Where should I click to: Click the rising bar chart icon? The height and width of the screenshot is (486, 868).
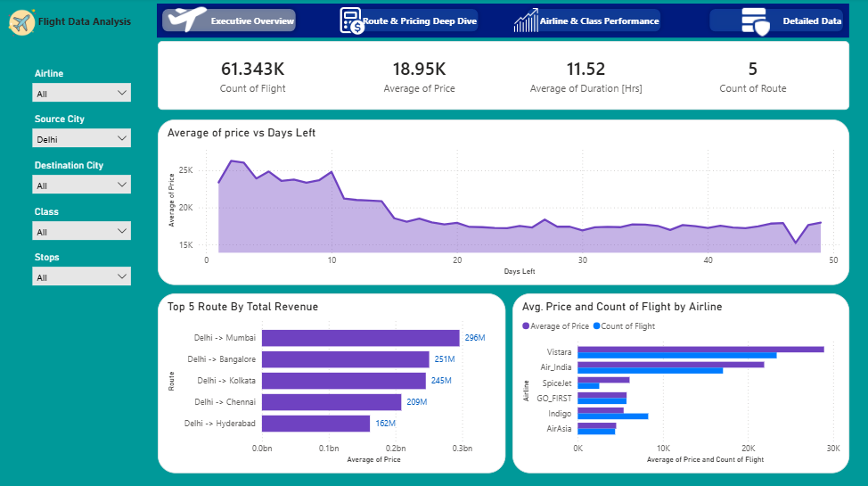526,21
